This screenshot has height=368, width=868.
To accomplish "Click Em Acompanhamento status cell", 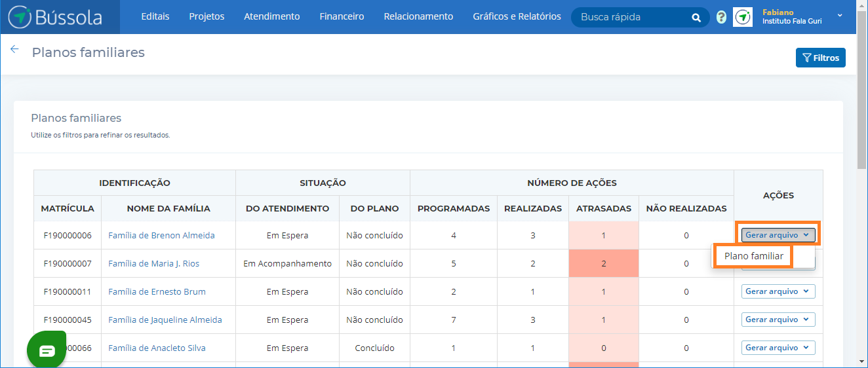I will pyautogui.click(x=287, y=263).
